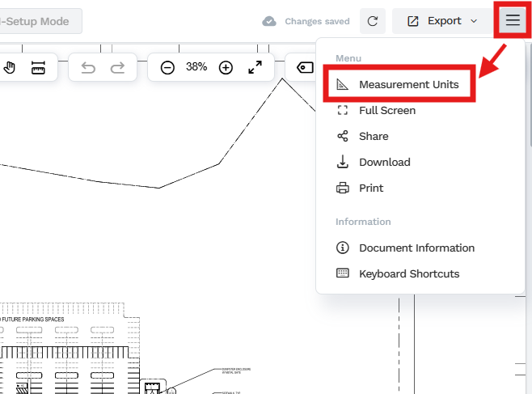The image size is (532, 394).
Task: Select the ruler measure tool
Action: click(38, 67)
